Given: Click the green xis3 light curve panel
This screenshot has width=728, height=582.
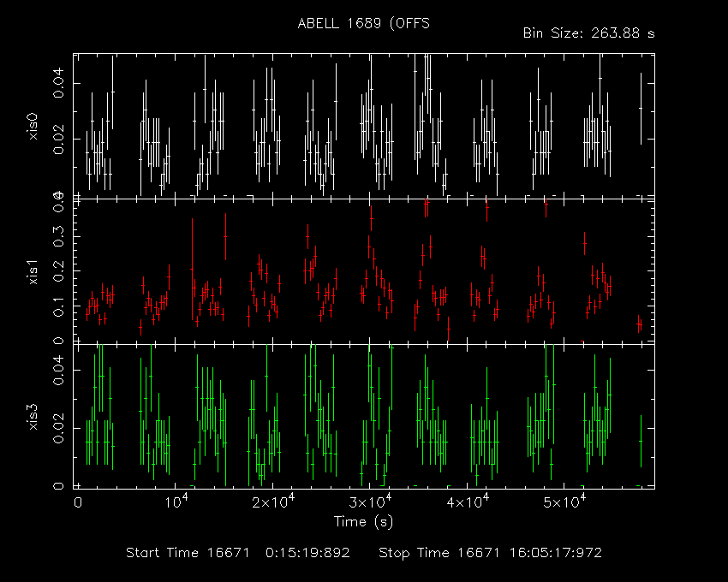Looking at the screenshot, I should pyautogui.click(x=363, y=416).
